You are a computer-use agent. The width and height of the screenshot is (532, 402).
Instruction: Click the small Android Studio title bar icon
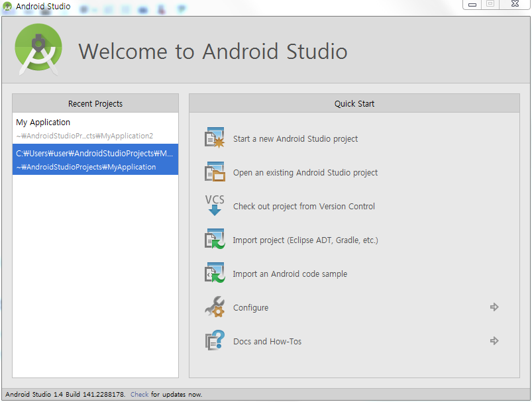pyautogui.click(x=7, y=6)
